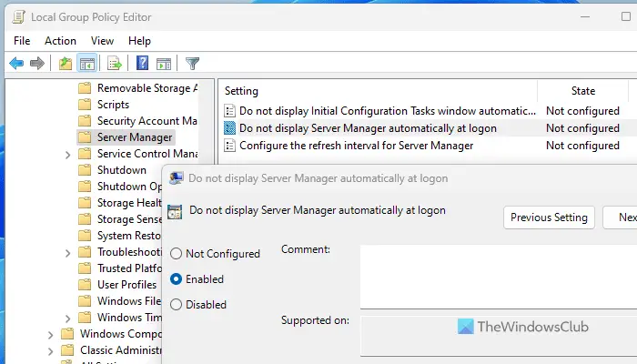Click the Windows Compo folder icon
This screenshot has width=637, height=364.
(67, 334)
